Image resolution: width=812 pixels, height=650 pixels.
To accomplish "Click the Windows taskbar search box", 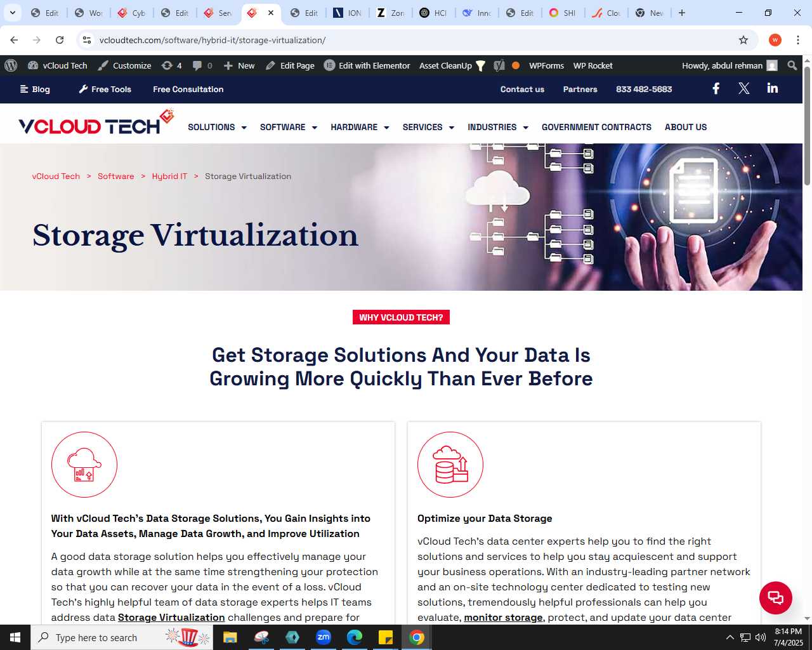I will [122, 637].
